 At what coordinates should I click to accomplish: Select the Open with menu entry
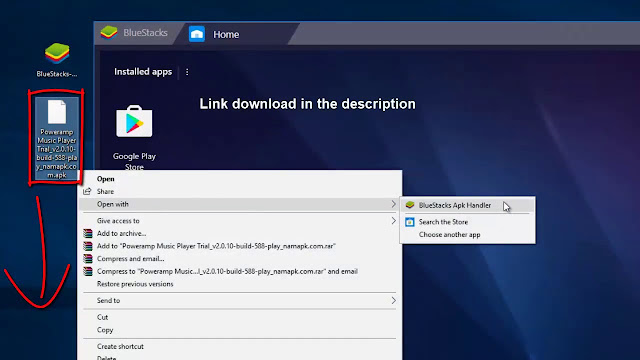[239, 204]
